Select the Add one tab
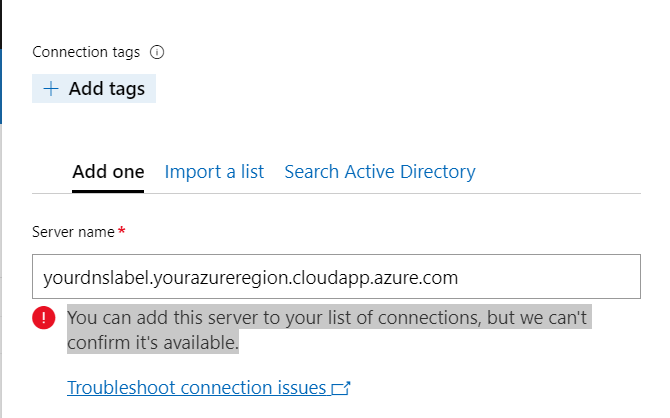The height and width of the screenshot is (418, 670). [x=108, y=172]
